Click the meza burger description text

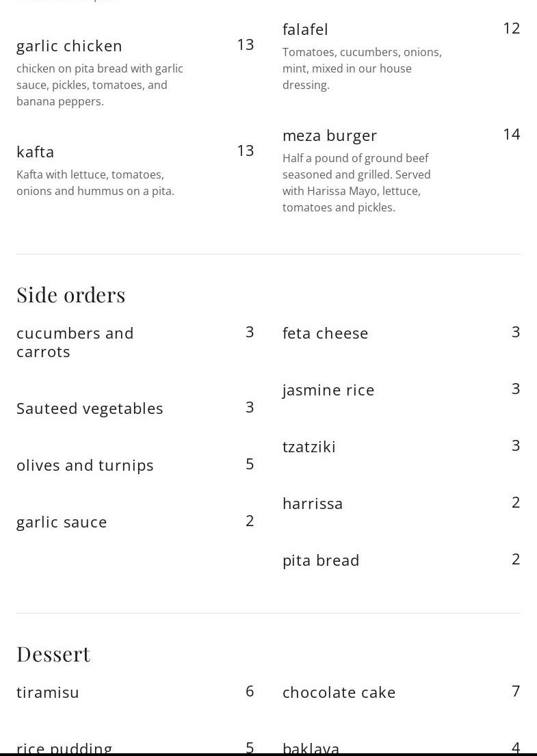[x=356, y=183]
